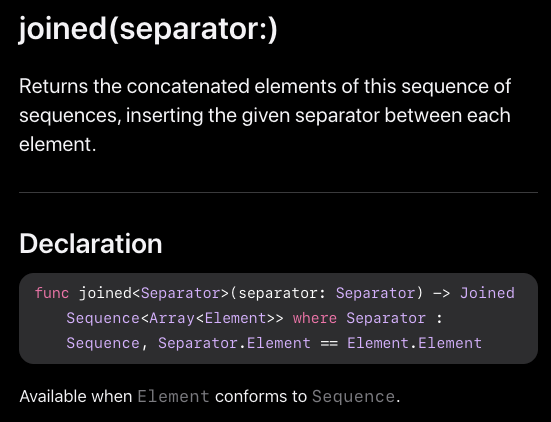The width and height of the screenshot is (551, 422).
Task: Click the "Declaration" section heading
Action: click(91, 244)
